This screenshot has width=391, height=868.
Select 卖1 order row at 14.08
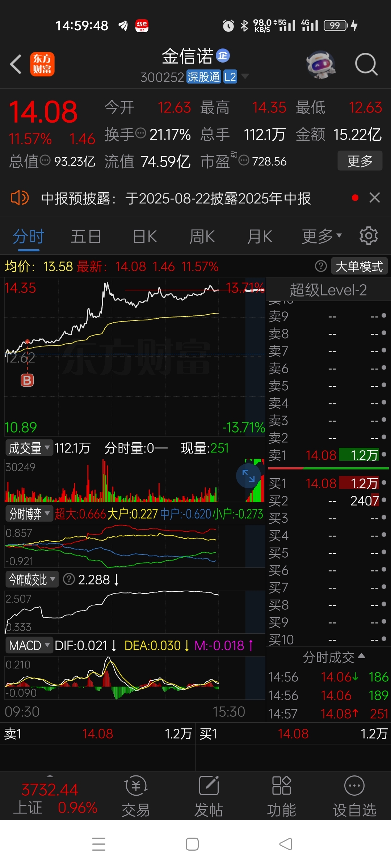pyautogui.click(x=328, y=455)
